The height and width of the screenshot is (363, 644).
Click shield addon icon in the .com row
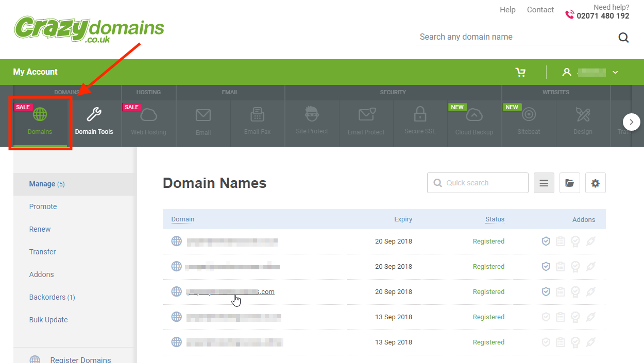pos(546,292)
